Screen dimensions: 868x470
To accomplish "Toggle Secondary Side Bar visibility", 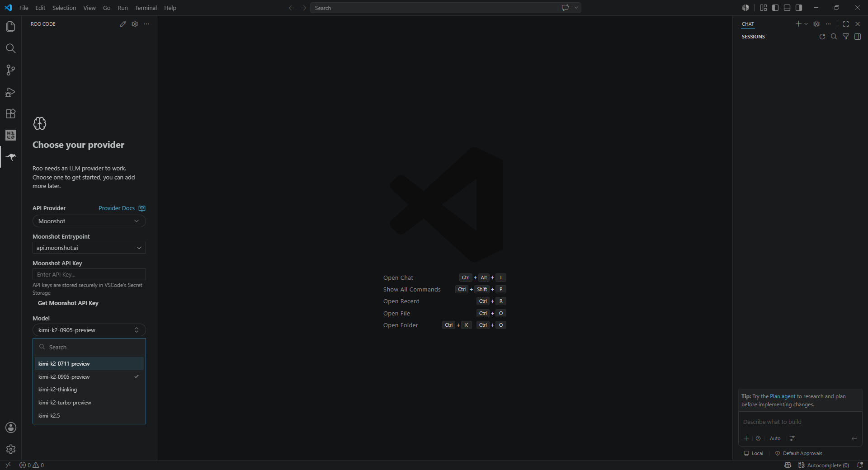I will (x=799, y=8).
